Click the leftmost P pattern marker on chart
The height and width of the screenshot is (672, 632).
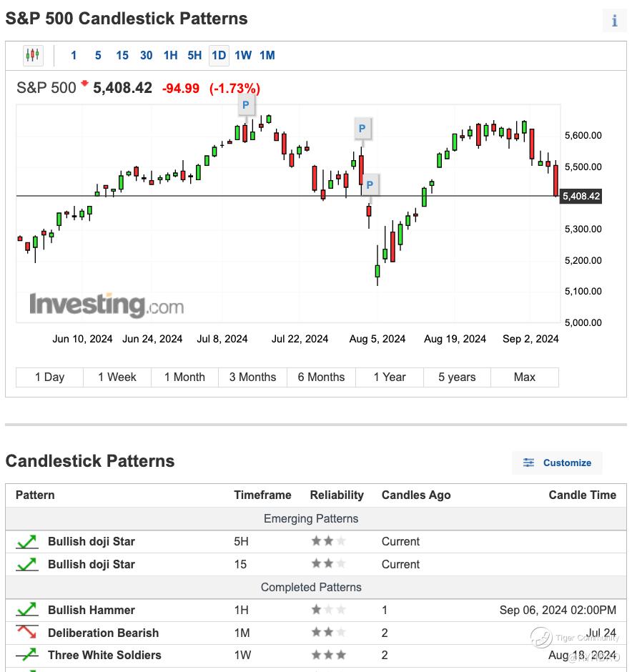(245, 105)
